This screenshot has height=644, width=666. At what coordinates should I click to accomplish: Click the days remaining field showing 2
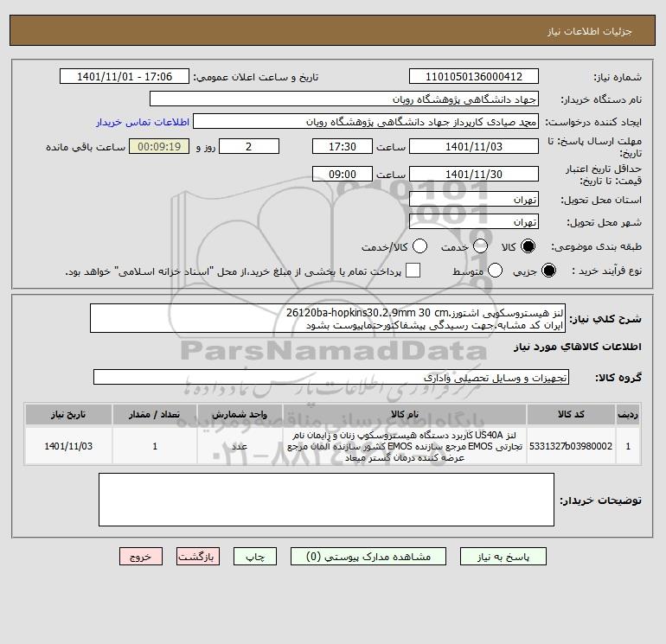click(x=249, y=146)
